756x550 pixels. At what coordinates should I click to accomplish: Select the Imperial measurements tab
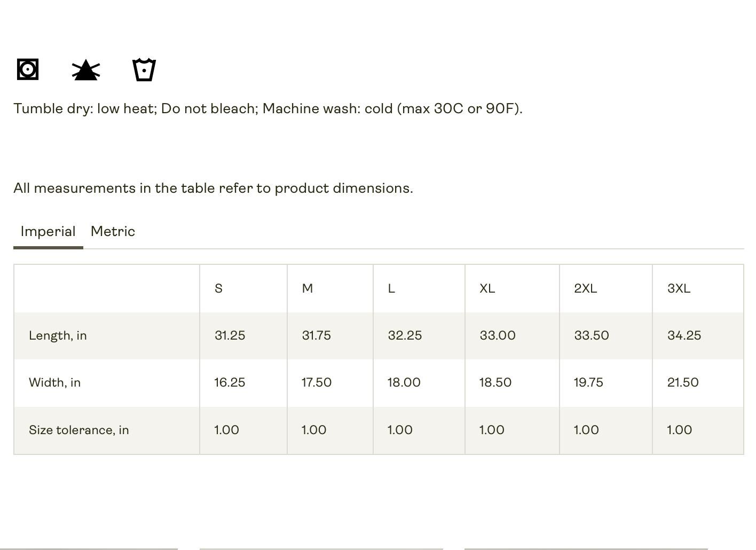pyautogui.click(x=48, y=232)
